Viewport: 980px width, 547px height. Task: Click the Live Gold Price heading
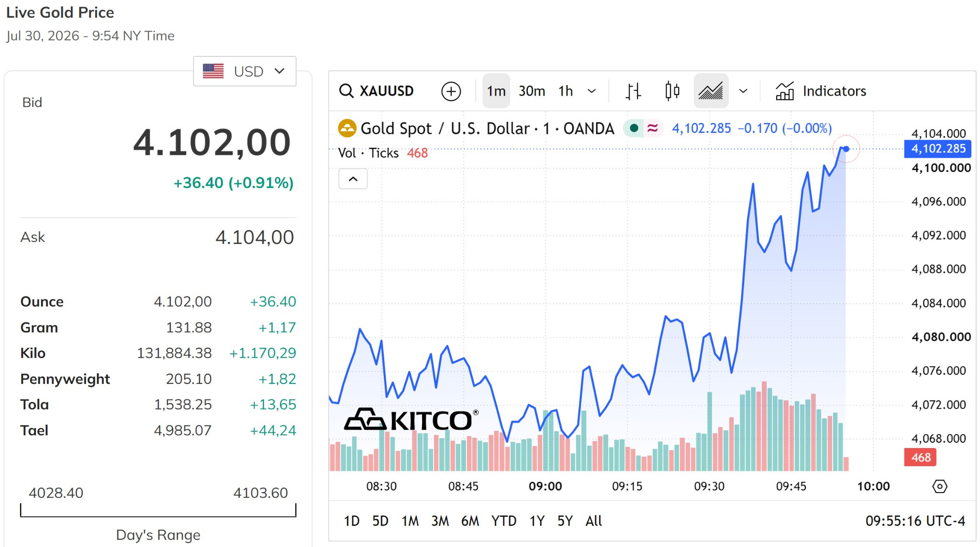point(60,12)
